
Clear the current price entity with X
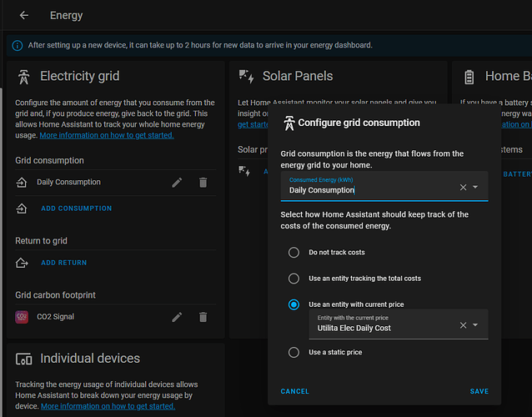click(463, 325)
